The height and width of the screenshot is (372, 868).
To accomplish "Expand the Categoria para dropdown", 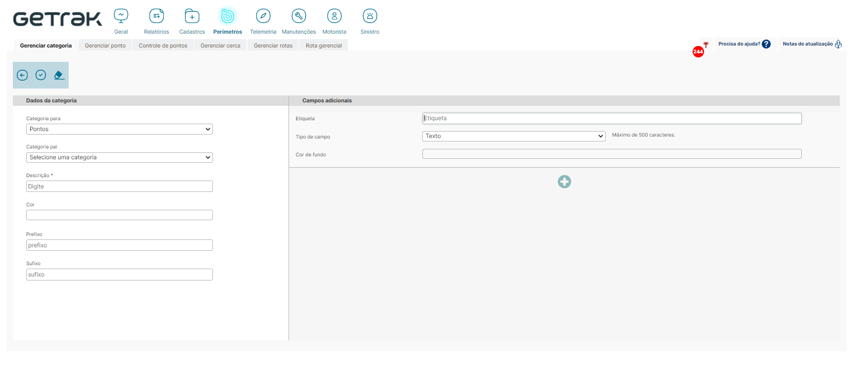I will pos(120,129).
